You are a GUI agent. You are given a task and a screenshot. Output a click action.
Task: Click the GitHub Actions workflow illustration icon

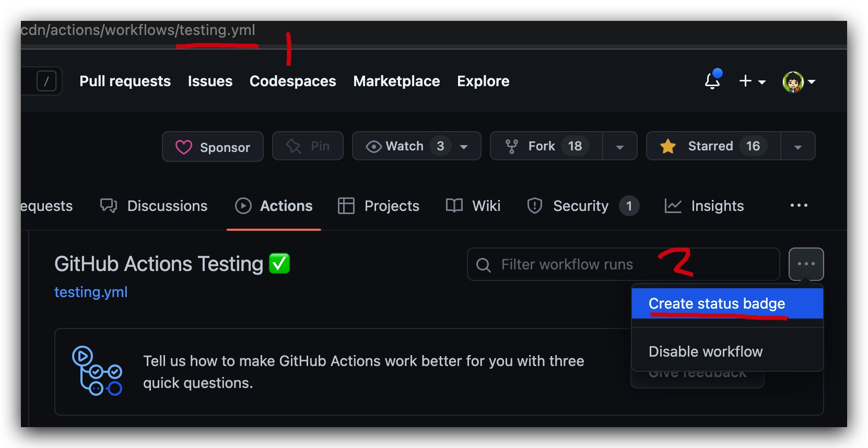point(97,371)
